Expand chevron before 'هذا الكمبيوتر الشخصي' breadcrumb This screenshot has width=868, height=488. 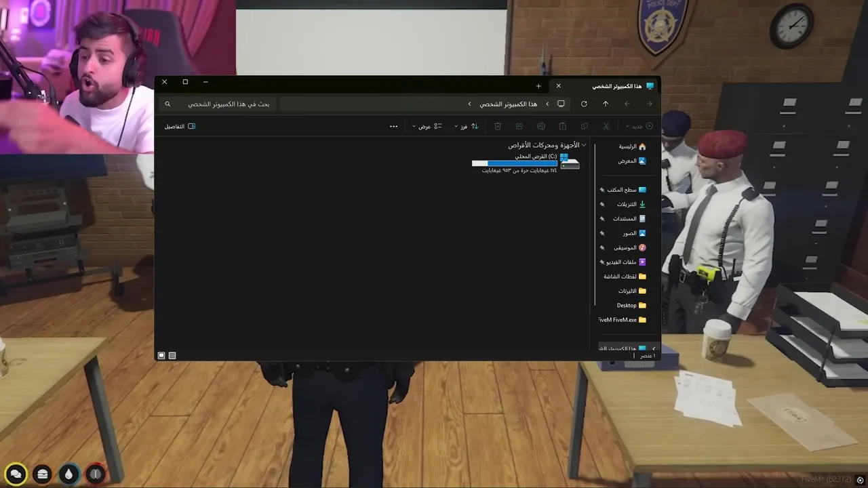(547, 104)
